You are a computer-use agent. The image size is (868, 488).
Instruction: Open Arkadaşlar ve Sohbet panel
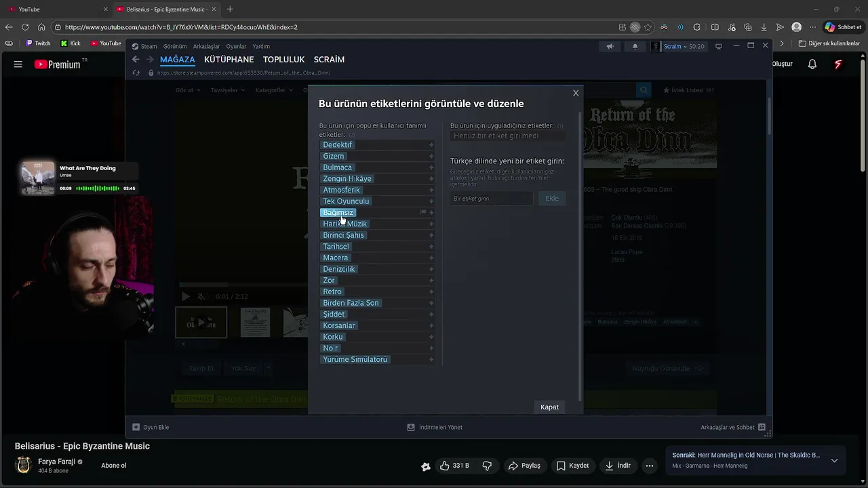pos(732,427)
